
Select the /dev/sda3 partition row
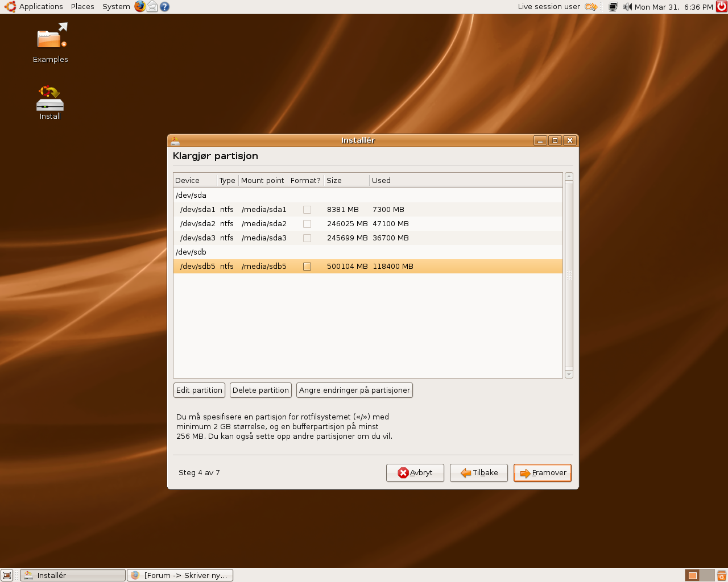pos(368,238)
